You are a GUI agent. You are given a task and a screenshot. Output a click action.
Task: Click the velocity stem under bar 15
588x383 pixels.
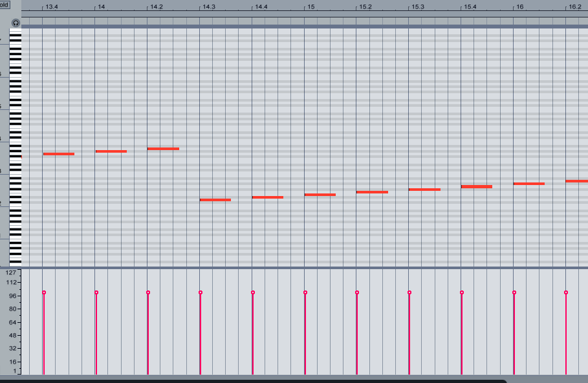click(304, 330)
